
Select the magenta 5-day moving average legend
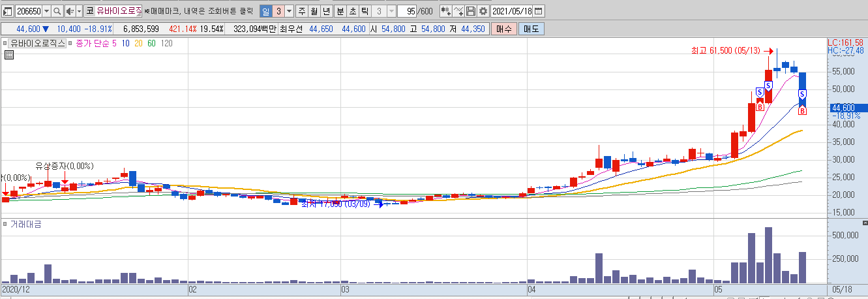[x=115, y=43]
